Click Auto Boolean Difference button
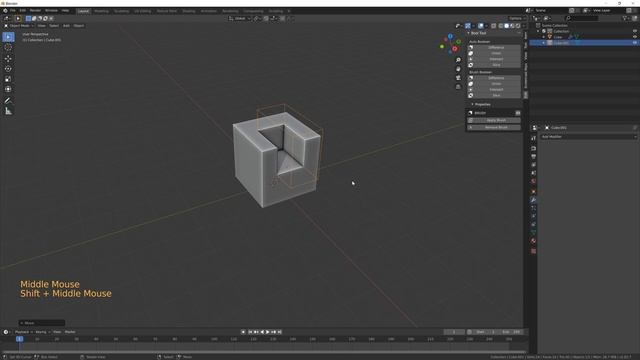 [494, 47]
